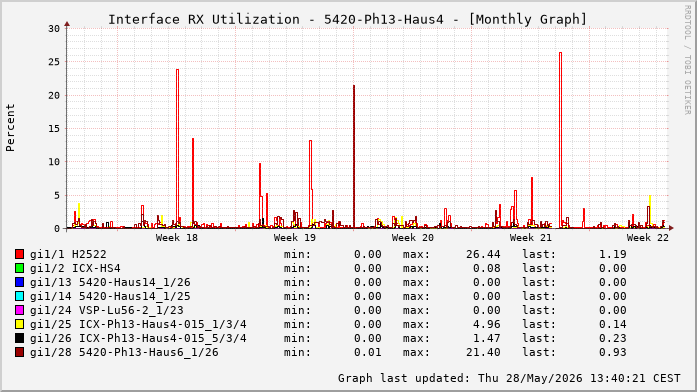Viewport: 697px width, 392px height.
Task: Click the y-axis tick label 25
Action: point(54,62)
